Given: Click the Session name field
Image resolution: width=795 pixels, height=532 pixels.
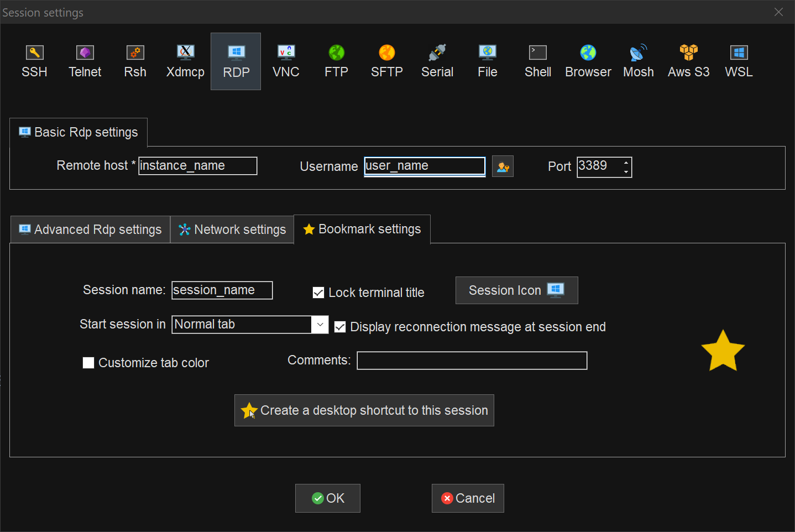Looking at the screenshot, I should pyautogui.click(x=222, y=290).
